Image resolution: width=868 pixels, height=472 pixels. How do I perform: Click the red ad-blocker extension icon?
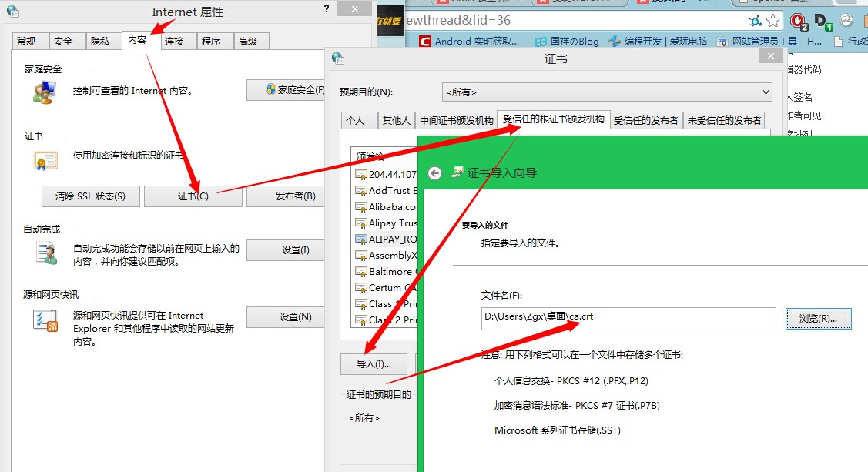(799, 21)
